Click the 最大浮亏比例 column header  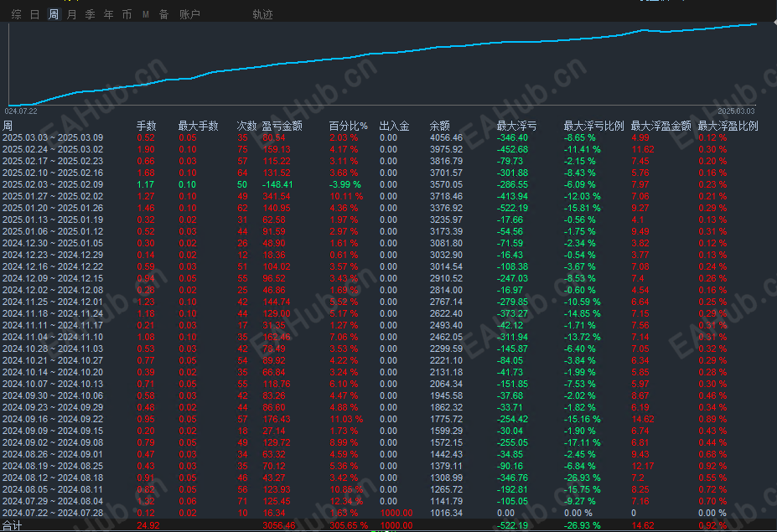tap(593, 126)
